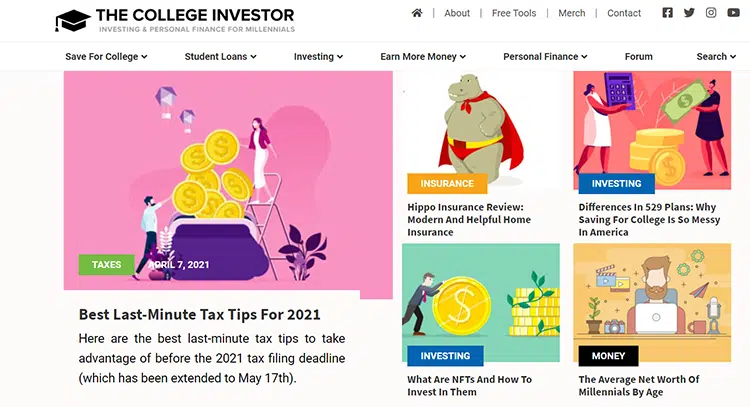Open the Free Tools page
This screenshot has height=407, width=750.
[x=514, y=13]
